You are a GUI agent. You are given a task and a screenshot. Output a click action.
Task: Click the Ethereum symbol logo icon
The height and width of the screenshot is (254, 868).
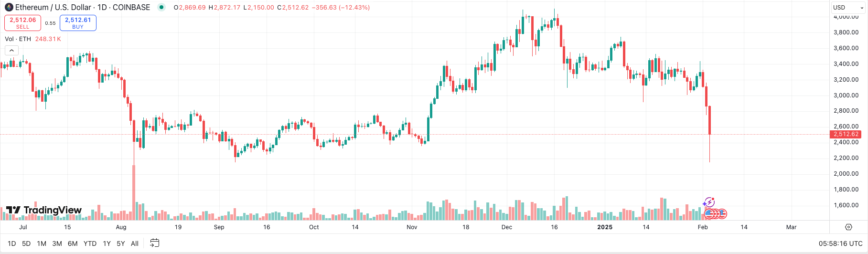pos(9,8)
